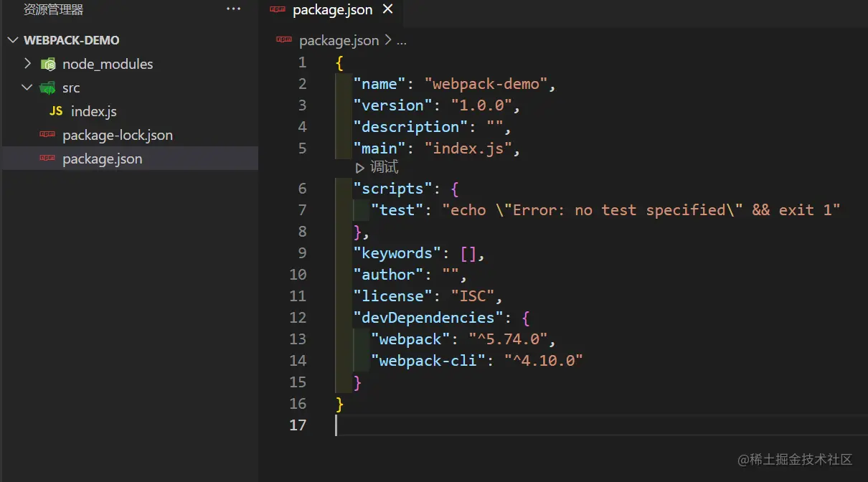Click the "^4.10.0" webpack-cli version
The height and width of the screenshot is (482, 868).
pos(543,361)
